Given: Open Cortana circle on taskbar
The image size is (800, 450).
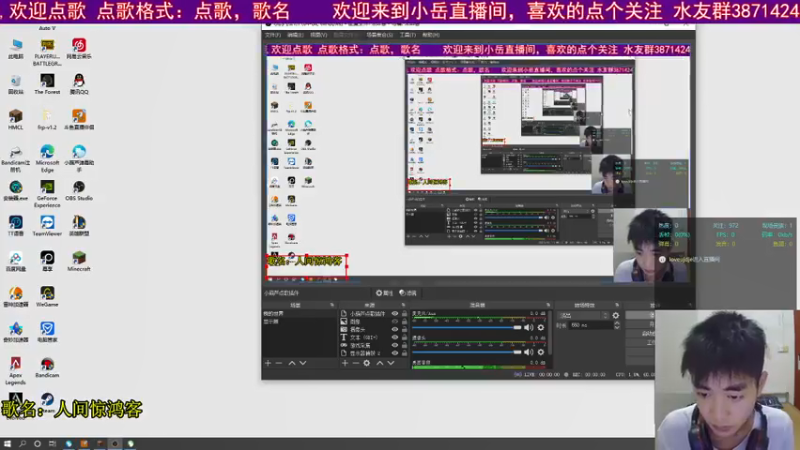Looking at the screenshot, I should point(37,444).
